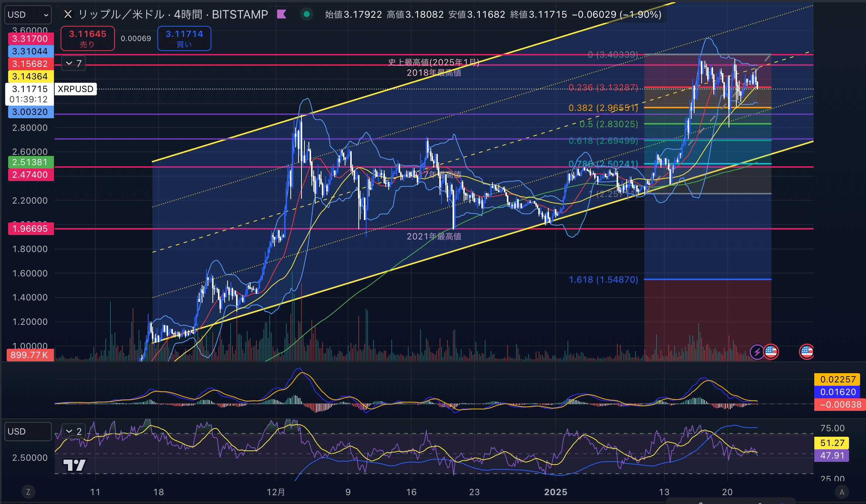Open the USD dropdown in the RSI pane
The width and height of the screenshot is (866, 504).
(28, 431)
